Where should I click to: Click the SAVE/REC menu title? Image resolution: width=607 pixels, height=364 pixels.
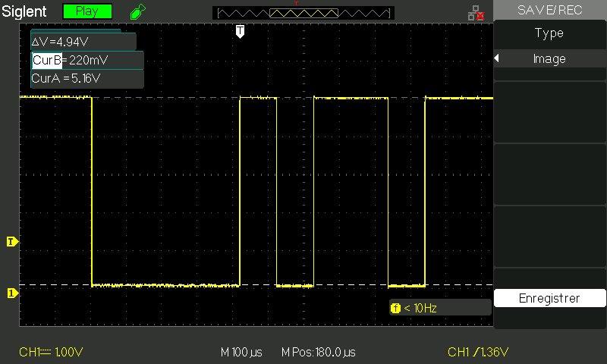tap(549, 10)
